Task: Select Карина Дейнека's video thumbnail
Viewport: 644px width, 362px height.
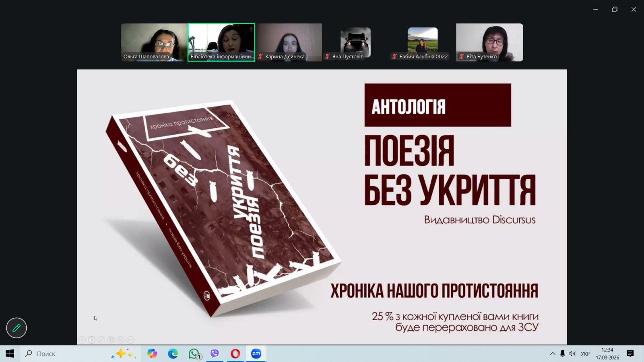Action: pos(289,42)
